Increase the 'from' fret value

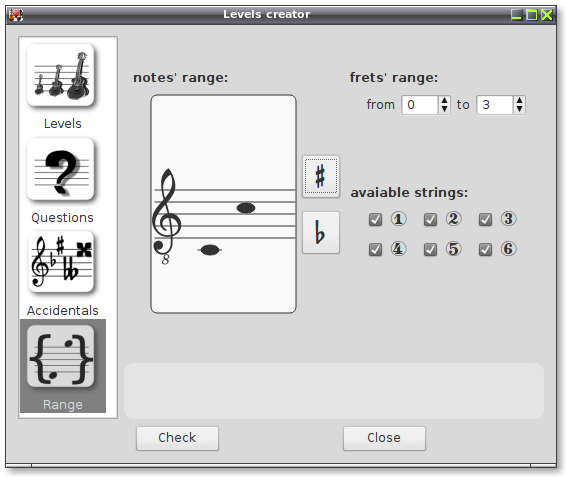tap(444, 101)
